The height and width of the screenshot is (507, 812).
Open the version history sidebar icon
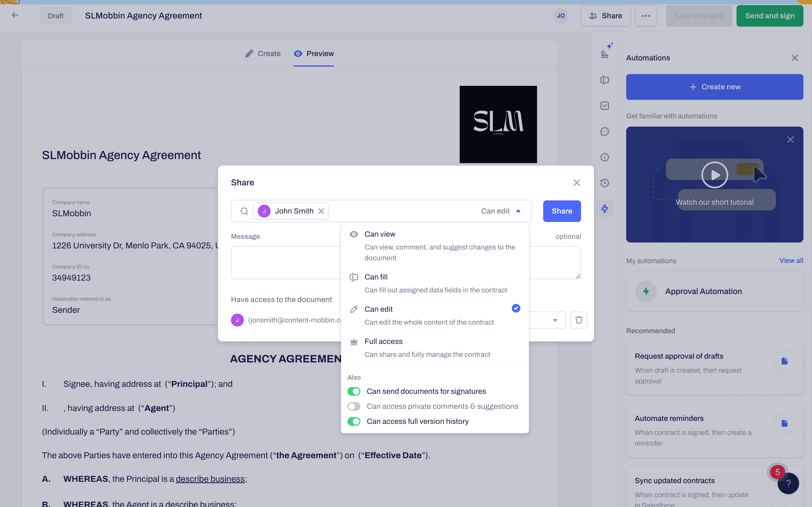(605, 183)
